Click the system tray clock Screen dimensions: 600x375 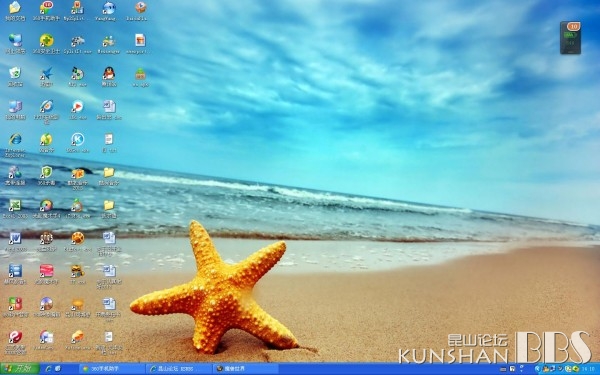[588, 369]
